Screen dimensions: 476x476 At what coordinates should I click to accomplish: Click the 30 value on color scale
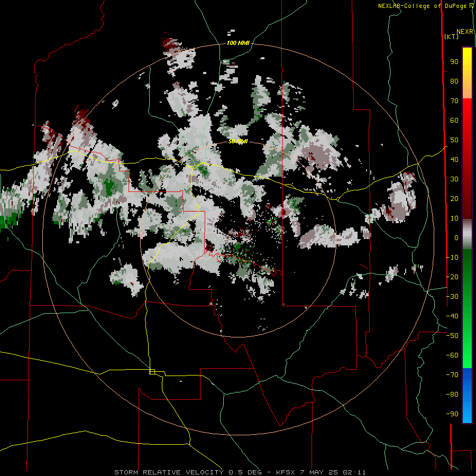coord(454,179)
